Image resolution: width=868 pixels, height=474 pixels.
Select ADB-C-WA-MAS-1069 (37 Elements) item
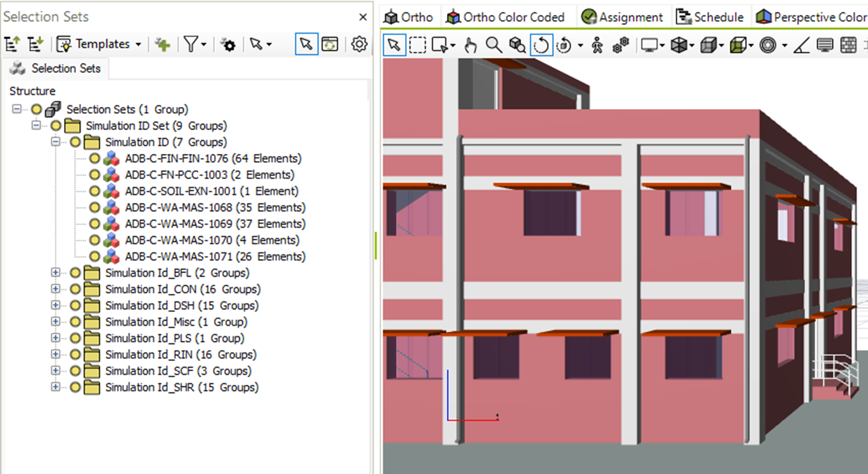[215, 224]
